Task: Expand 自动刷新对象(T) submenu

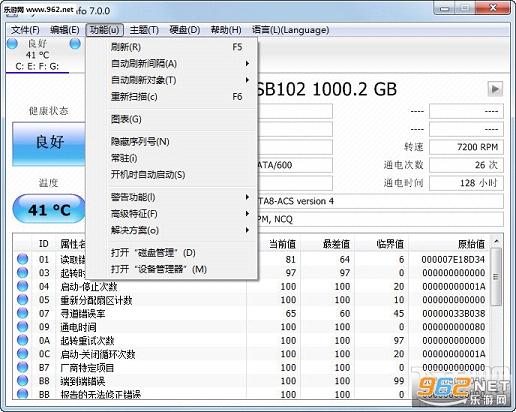Action: (x=171, y=80)
